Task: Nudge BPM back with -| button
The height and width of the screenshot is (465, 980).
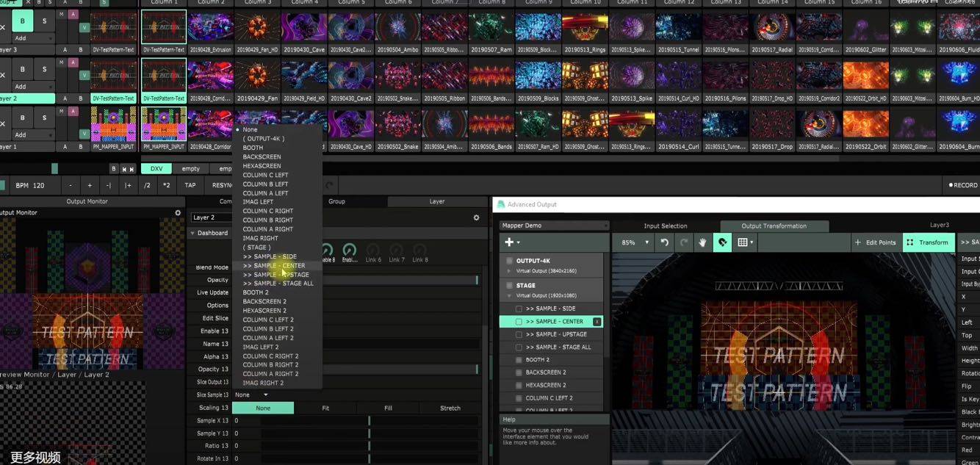Action: 109,186
